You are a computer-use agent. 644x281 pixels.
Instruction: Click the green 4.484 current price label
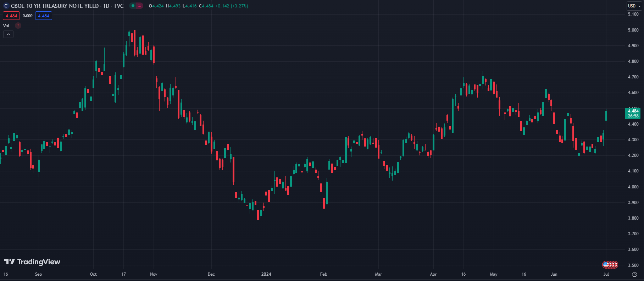633,111
